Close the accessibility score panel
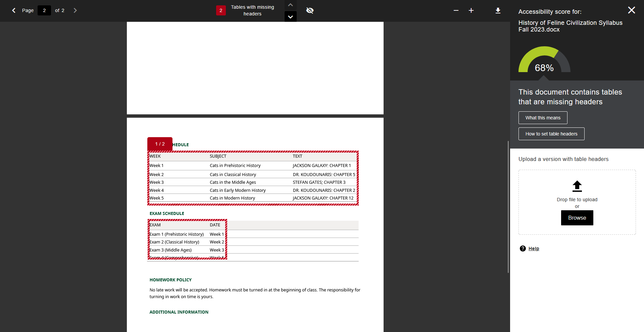The image size is (644, 332). (631, 10)
